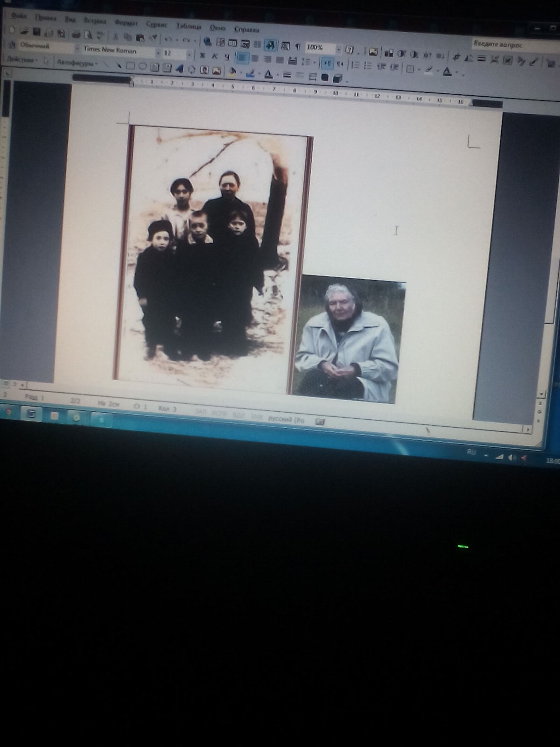This screenshot has height=747, width=560.
Task: Open the Outside Border dropdown arrow
Action: [419, 69]
